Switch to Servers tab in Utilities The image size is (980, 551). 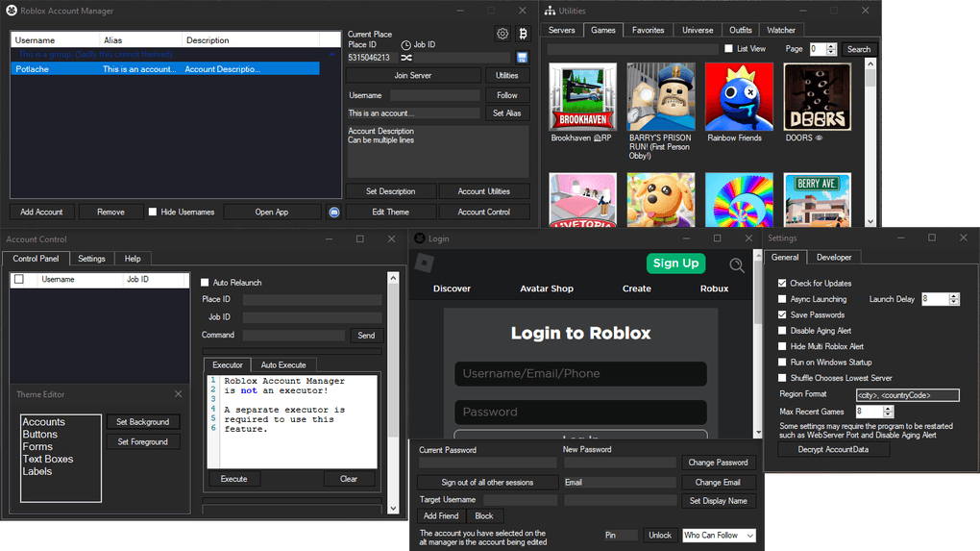pyautogui.click(x=561, y=30)
